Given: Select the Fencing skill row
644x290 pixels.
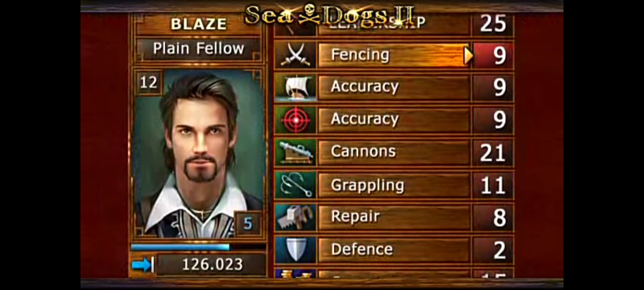Looking at the screenshot, I should pos(394,55).
